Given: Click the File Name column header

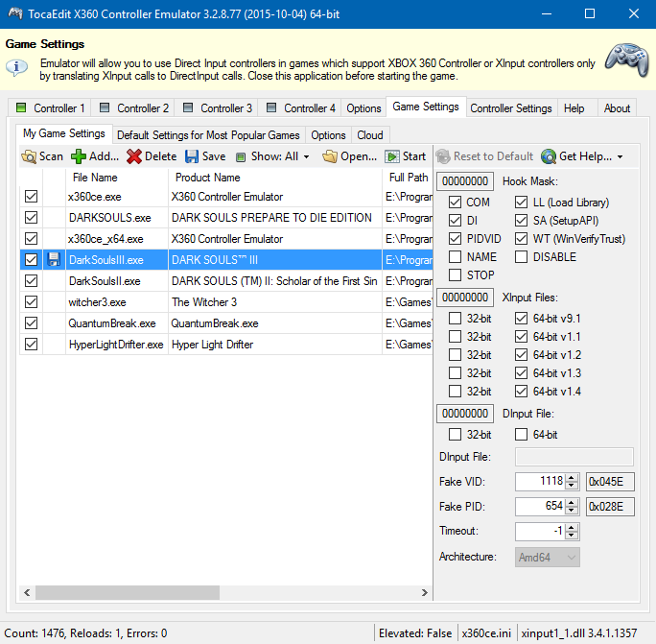Looking at the screenshot, I should pyautogui.click(x=117, y=178).
